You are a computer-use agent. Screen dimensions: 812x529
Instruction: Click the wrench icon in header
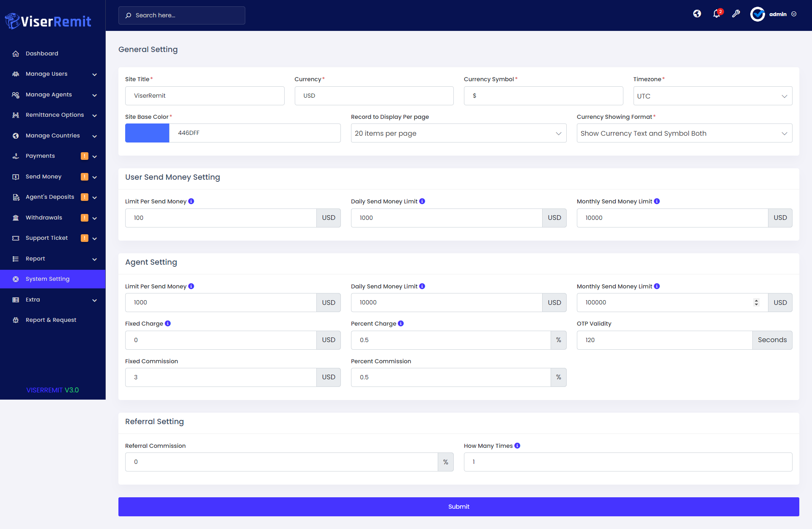pos(736,14)
